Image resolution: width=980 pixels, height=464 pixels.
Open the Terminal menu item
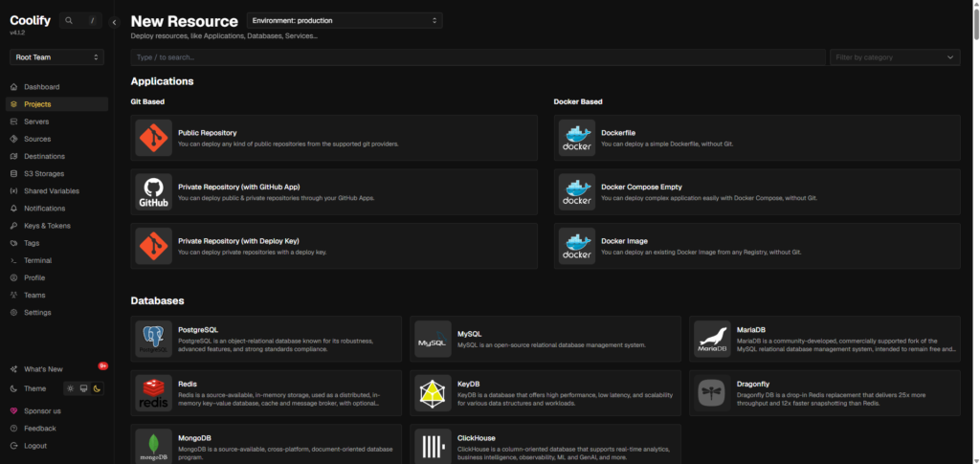[56, 260]
